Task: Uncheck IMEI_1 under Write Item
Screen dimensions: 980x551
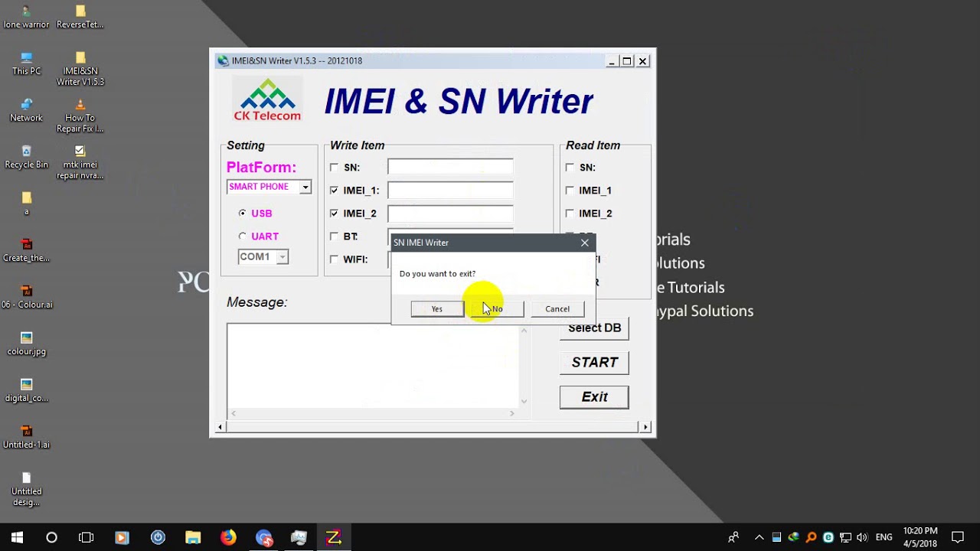Action: 334,191
